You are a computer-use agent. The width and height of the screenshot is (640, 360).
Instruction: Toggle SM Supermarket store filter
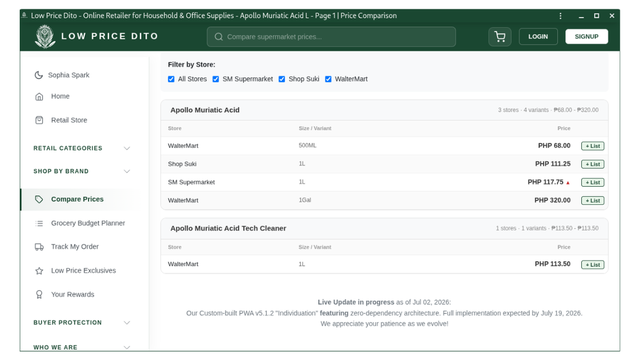pyautogui.click(x=216, y=79)
